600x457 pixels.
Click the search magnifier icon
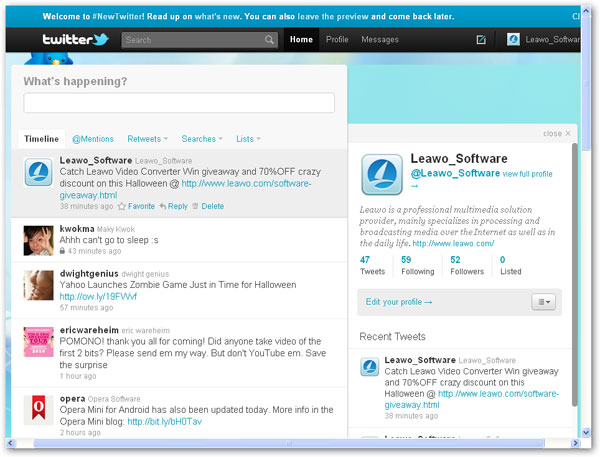tap(269, 40)
